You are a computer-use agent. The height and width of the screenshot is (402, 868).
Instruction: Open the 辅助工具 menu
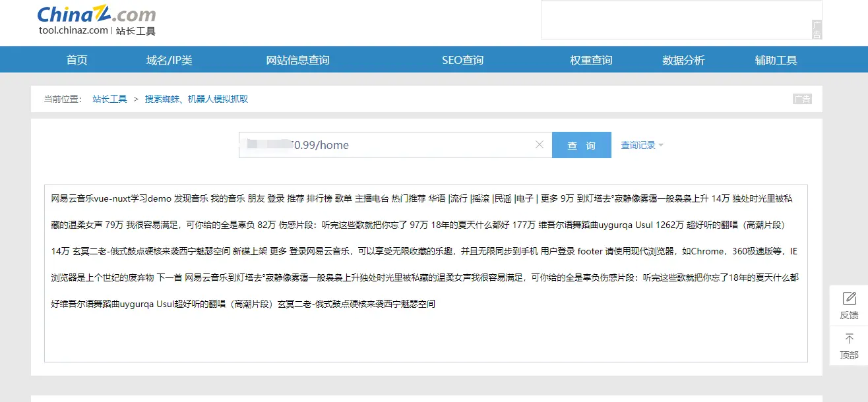pyautogui.click(x=776, y=60)
